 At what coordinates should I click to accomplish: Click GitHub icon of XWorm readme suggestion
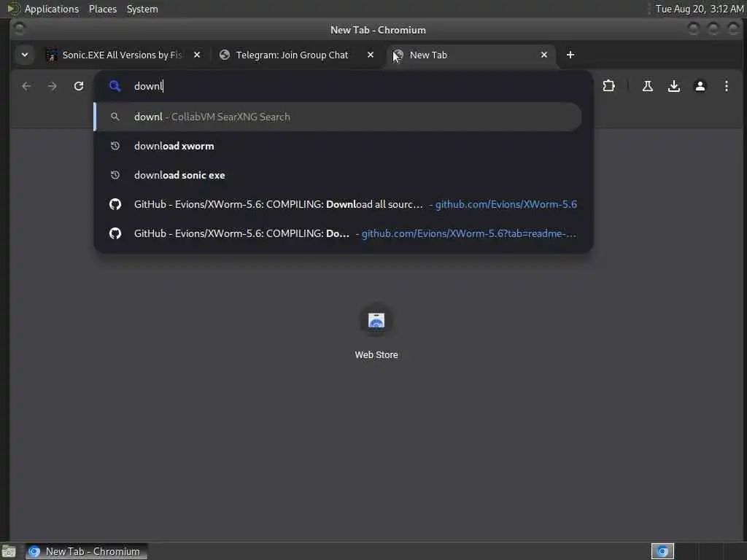pos(115,233)
